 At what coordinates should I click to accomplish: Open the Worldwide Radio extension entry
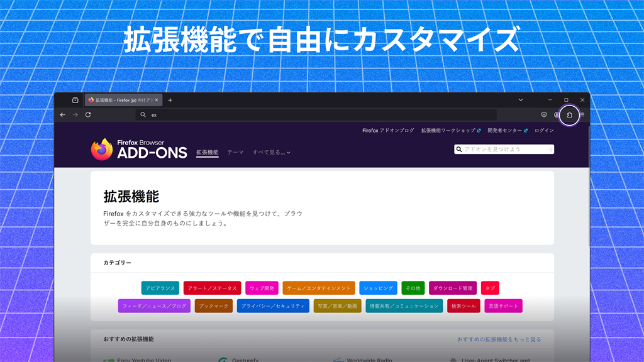363,360
